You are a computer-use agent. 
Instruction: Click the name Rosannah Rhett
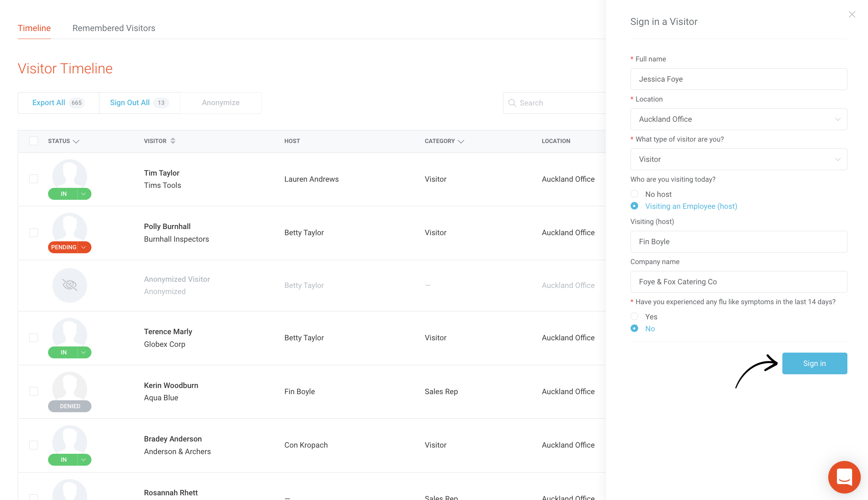point(171,493)
